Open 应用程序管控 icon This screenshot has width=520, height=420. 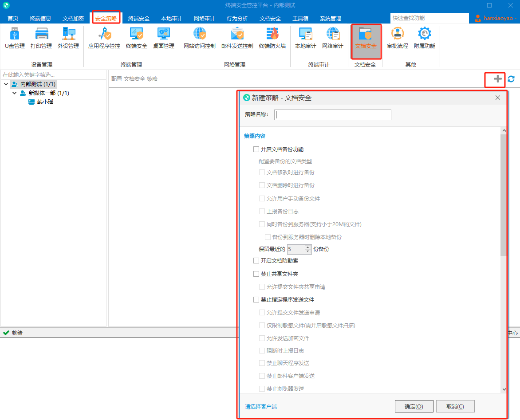click(x=104, y=38)
